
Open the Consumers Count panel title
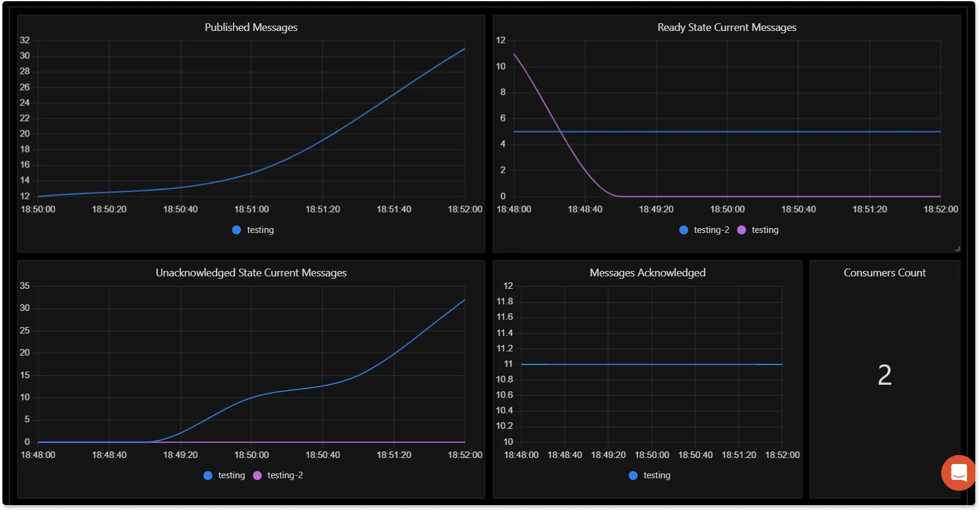point(885,273)
